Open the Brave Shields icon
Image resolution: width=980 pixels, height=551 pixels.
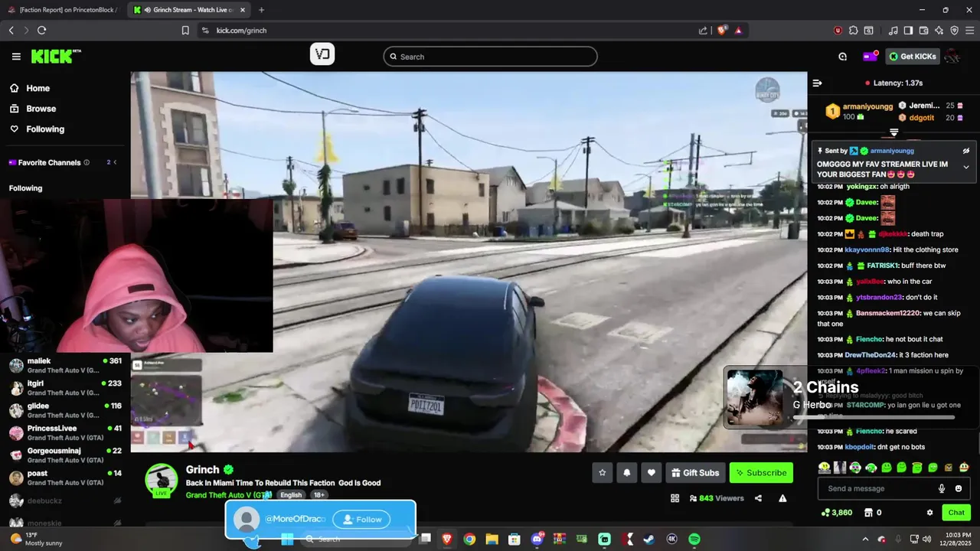722,31
